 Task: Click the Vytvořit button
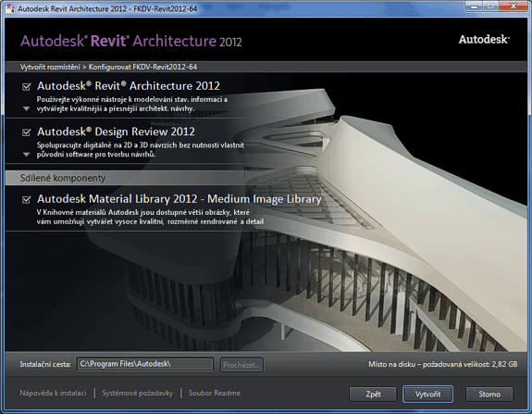(x=427, y=395)
